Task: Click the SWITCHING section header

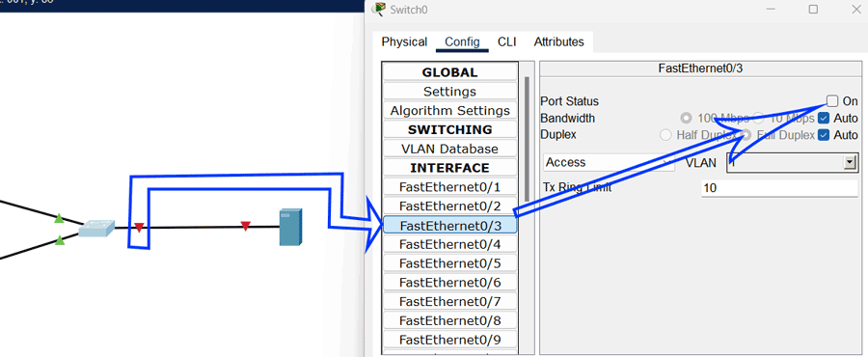Action: 449,129
